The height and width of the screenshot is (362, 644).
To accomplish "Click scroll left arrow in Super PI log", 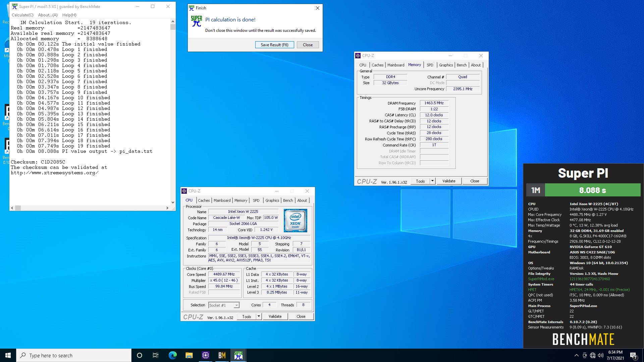I will coord(12,208).
